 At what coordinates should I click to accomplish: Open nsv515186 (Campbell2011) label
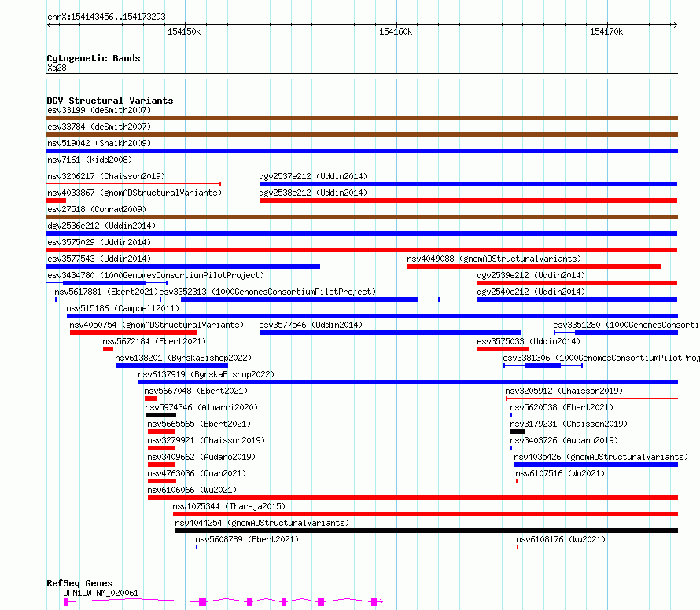(123, 308)
